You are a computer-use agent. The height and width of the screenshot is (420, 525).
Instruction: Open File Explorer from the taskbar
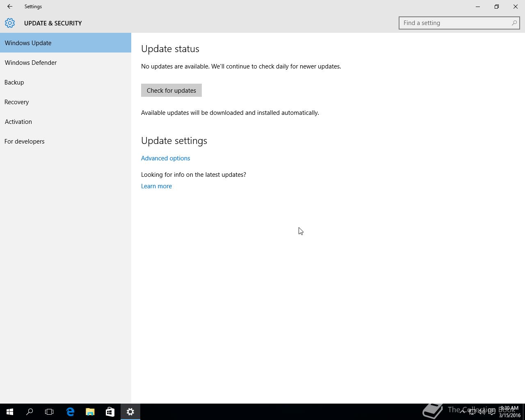pyautogui.click(x=90, y=412)
